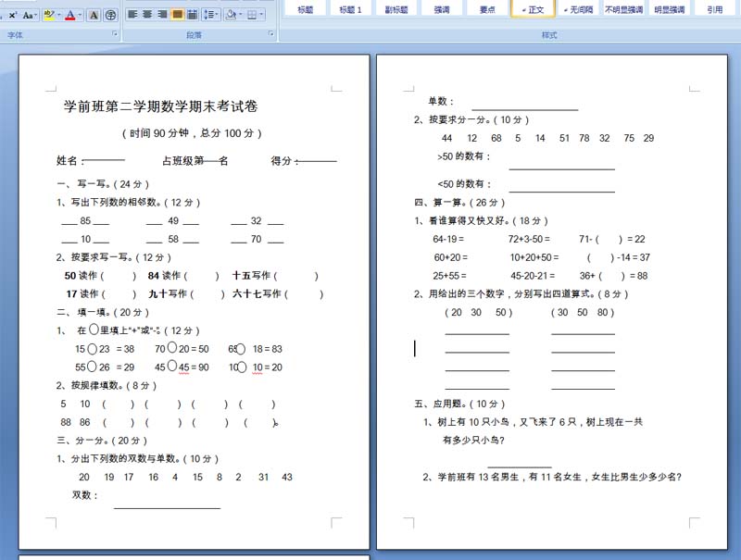Click the number group (30 50 80)

pos(583,313)
